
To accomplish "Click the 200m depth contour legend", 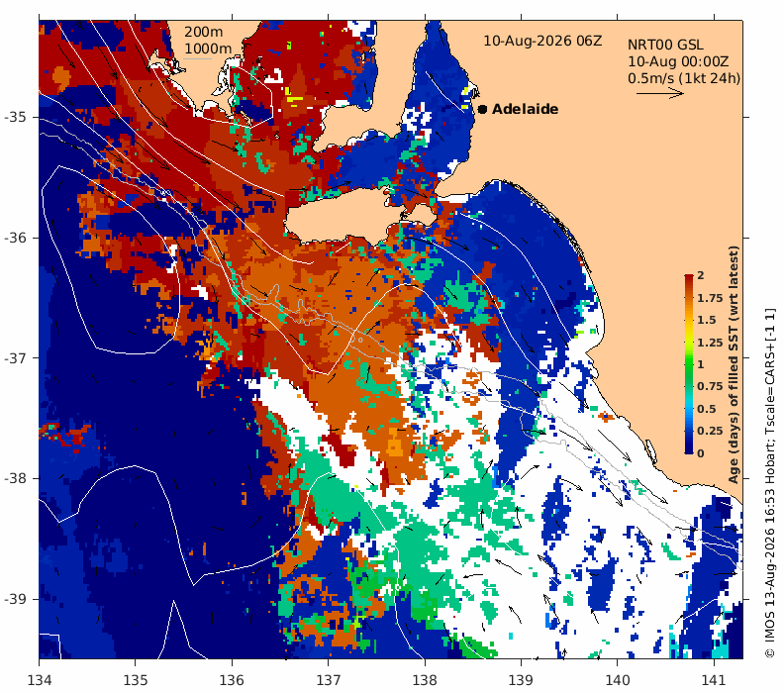I will [x=204, y=32].
